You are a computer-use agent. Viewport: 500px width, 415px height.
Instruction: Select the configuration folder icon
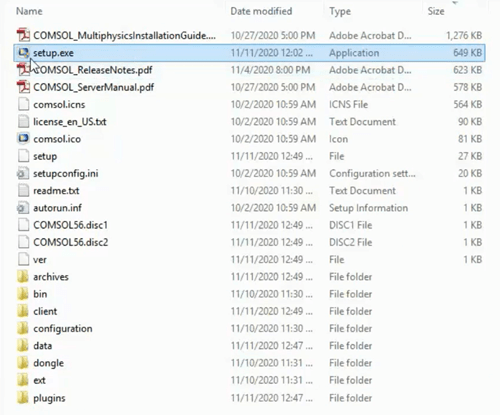click(x=23, y=329)
